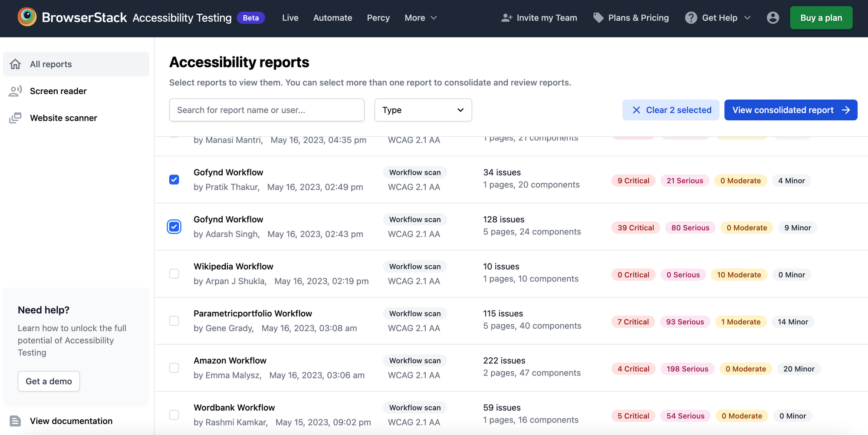This screenshot has height=435, width=868.
Task: Click the Invite my Team icon
Action: pos(507,17)
